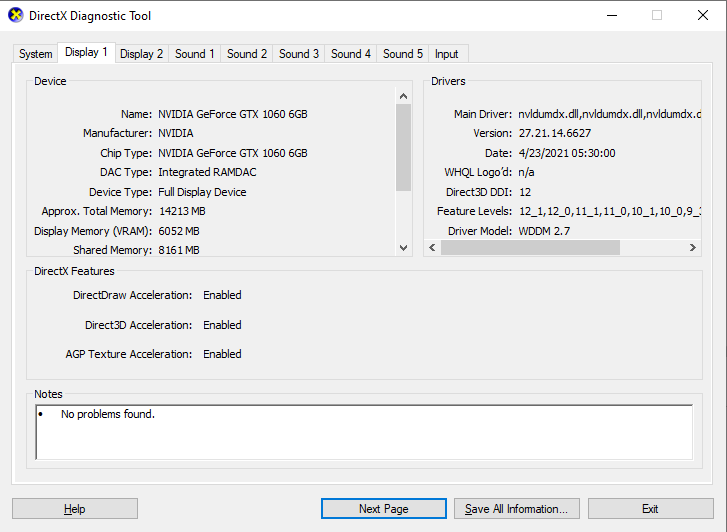The width and height of the screenshot is (727, 532).
Task: Click the Direct3D Acceleration 'Enabled' value
Action: (222, 325)
